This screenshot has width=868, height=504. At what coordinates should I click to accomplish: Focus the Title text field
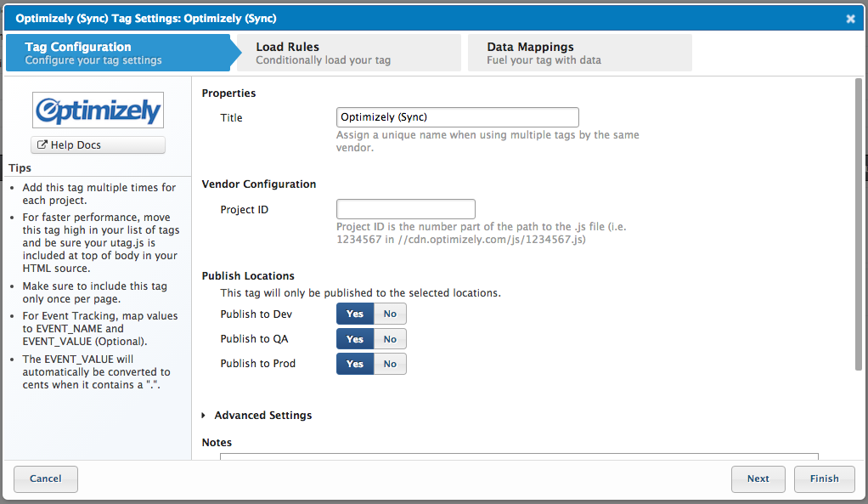457,117
